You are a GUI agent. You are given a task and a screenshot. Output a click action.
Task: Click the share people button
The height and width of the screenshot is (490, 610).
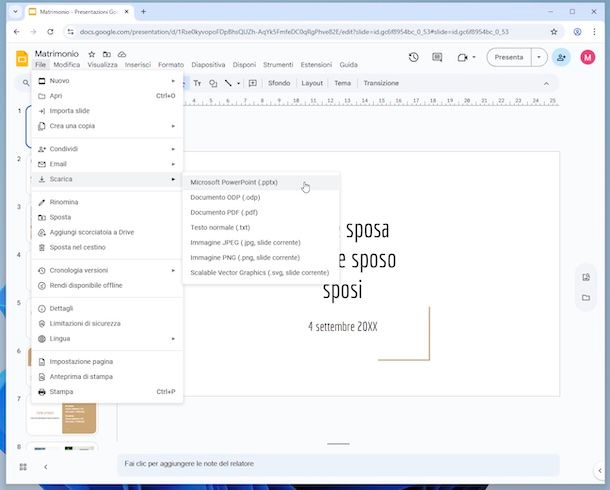click(561, 58)
